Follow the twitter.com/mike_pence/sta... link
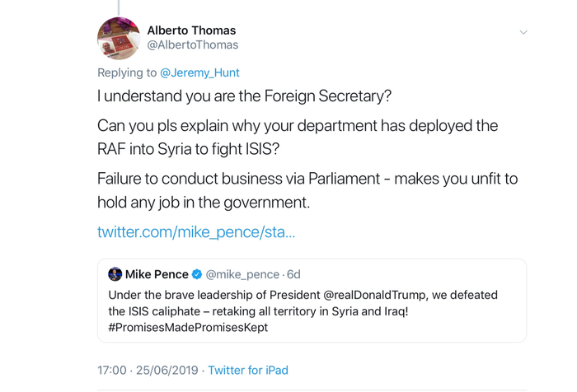 196,231
